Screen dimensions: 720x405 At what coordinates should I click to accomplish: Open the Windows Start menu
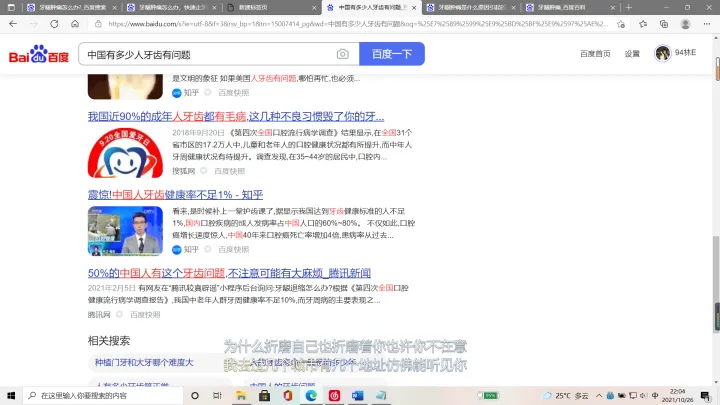pos(11,395)
